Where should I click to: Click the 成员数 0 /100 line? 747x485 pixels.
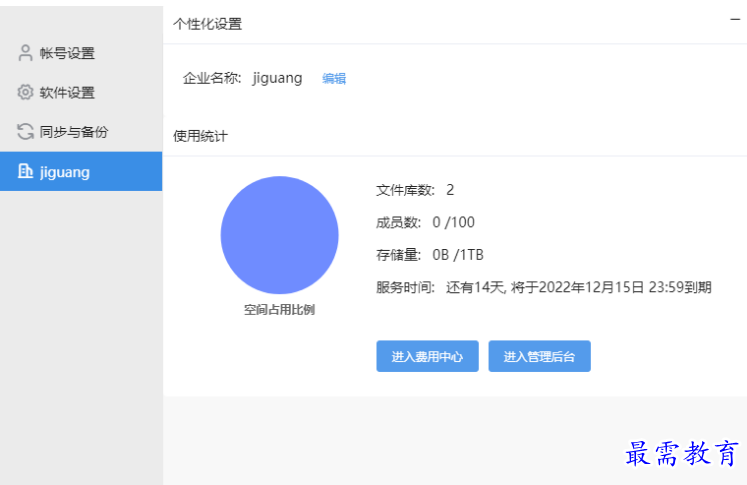(x=425, y=222)
